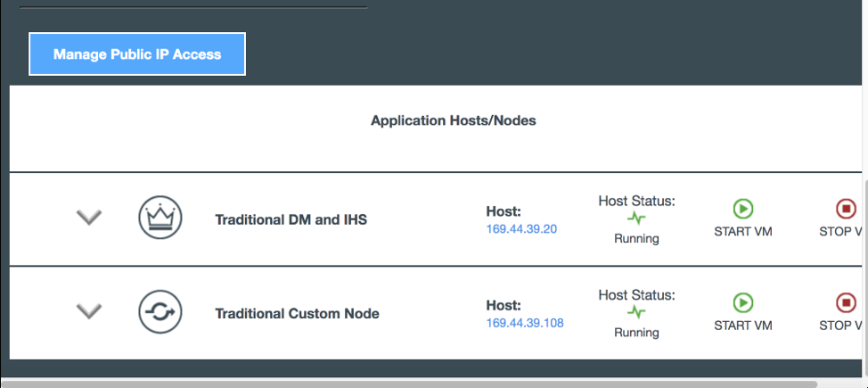Click the crown icon for DM and IHS

[x=160, y=218]
